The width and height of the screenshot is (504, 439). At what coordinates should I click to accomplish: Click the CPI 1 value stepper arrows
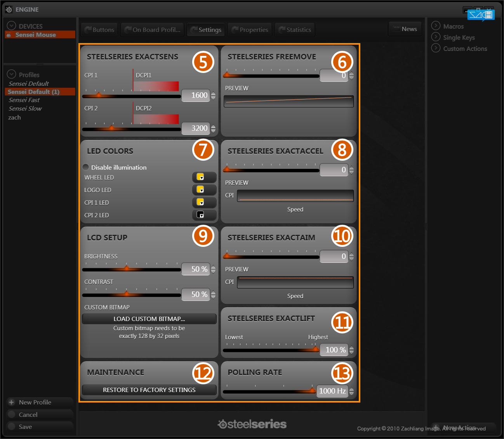[213, 95]
